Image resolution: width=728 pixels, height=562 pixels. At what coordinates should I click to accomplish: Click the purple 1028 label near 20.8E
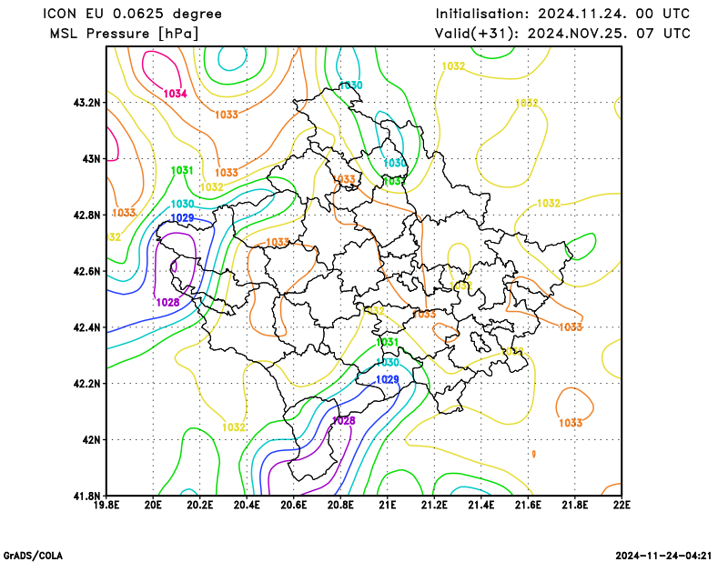(x=344, y=421)
